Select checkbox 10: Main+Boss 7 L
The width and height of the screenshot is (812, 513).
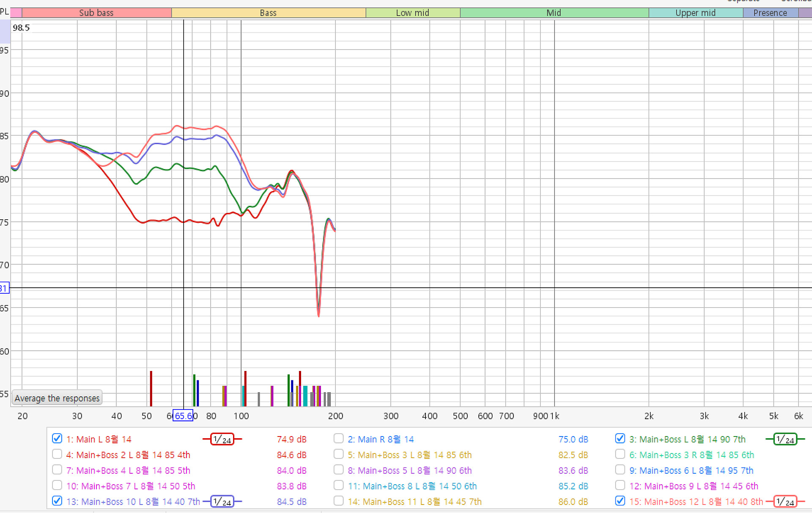click(x=57, y=486)
